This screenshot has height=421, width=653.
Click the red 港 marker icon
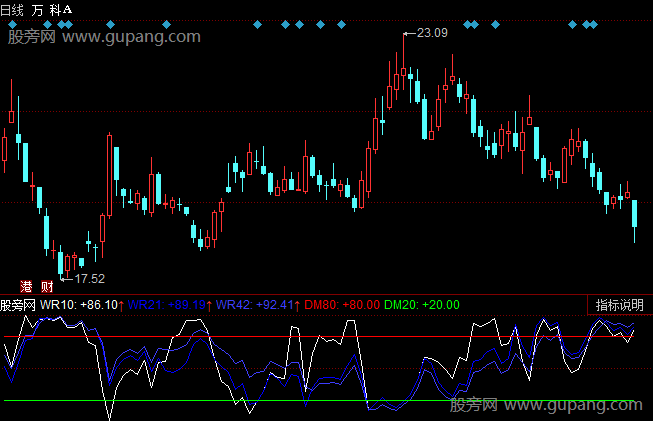pos(27,286)
